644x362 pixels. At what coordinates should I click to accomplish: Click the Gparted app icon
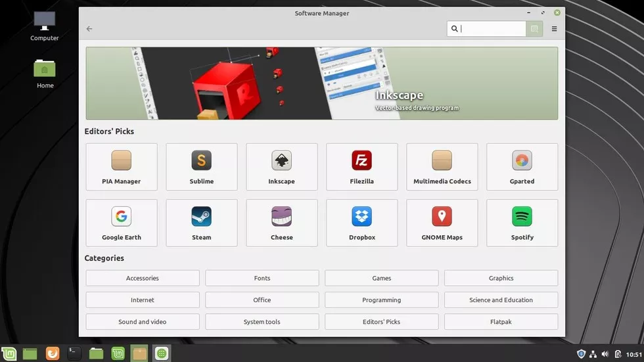click(522, 161)
